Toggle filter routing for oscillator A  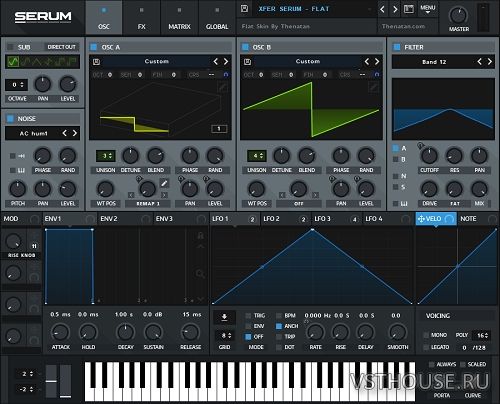[396, 148]
